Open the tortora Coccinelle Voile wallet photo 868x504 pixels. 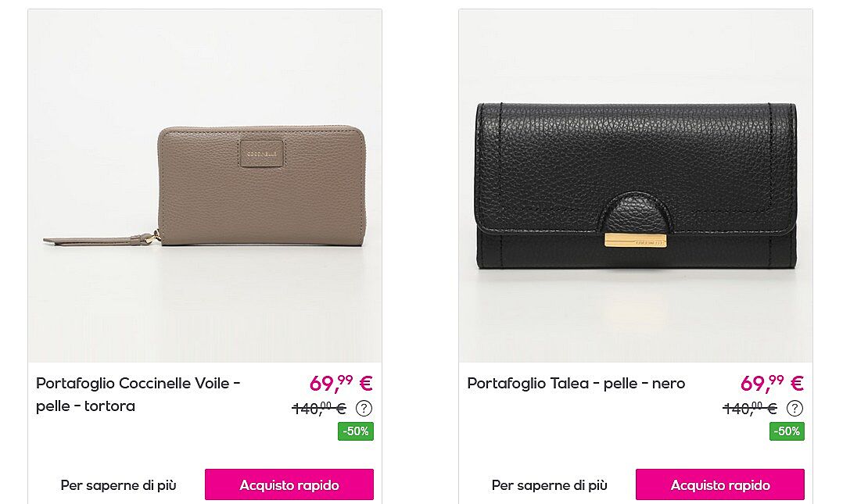[205, 186]
